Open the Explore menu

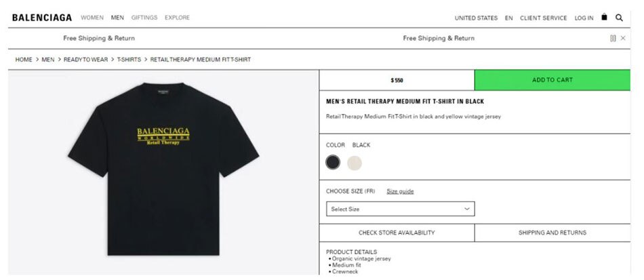pos(177,18)
